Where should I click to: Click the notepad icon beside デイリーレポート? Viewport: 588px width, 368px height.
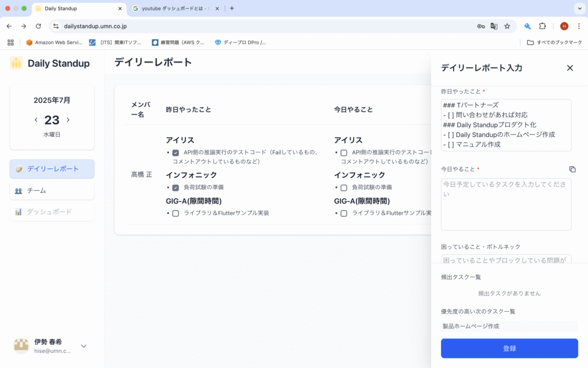pyautogui.click(x=19, y=169)
